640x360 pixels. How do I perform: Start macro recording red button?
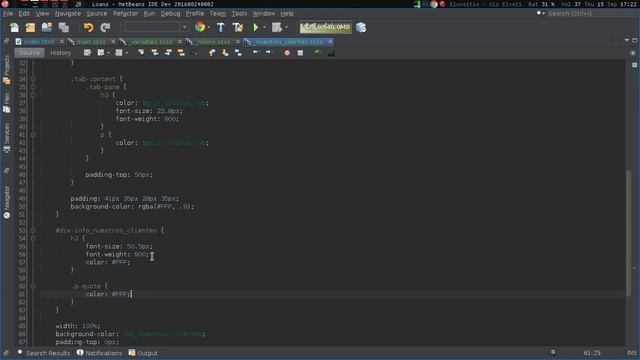[287, 53]
